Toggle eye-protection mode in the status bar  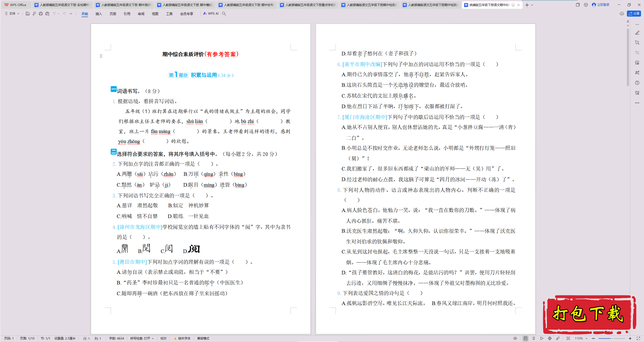515,338
